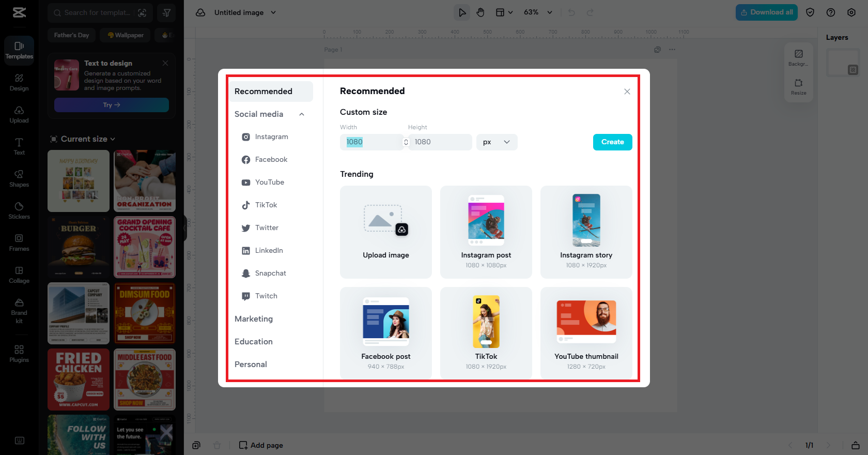Open the Templates sidebar panel

point(19,50)
